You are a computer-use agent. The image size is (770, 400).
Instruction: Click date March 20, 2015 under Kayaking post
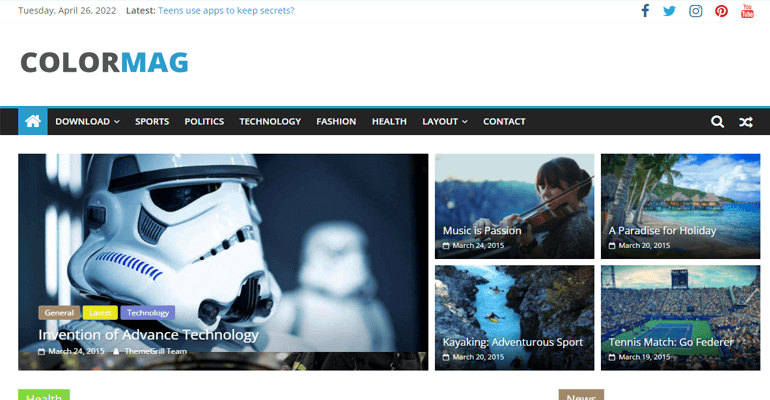[x=478, y=357]
